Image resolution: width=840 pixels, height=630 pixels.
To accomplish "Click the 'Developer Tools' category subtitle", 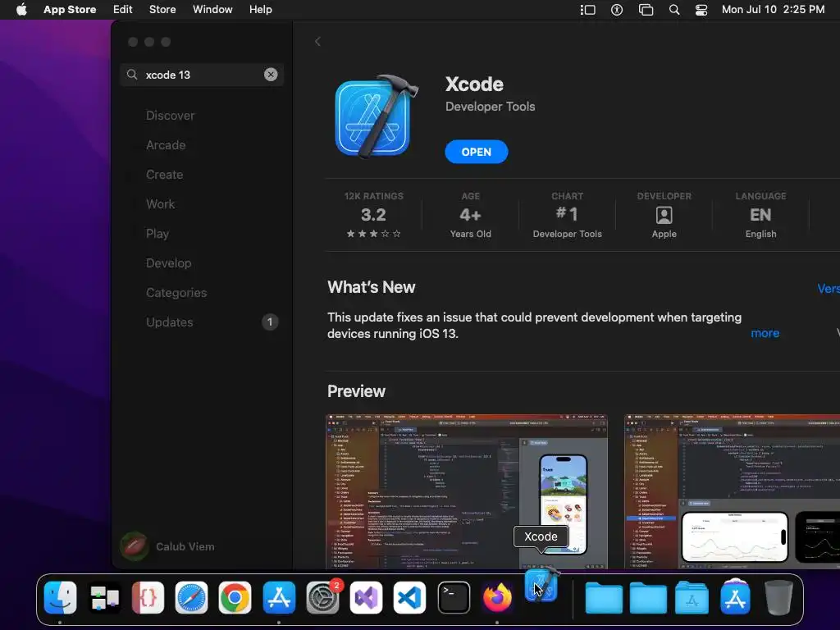I will point(491,106).
